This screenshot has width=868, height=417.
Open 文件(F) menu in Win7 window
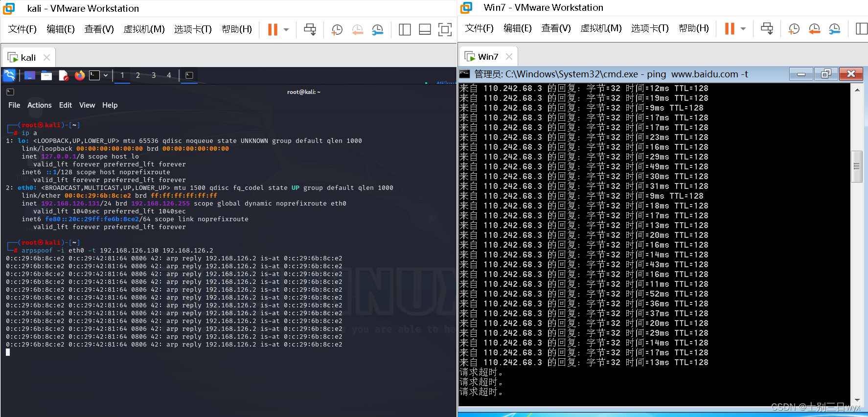click(x=480, y=28)
